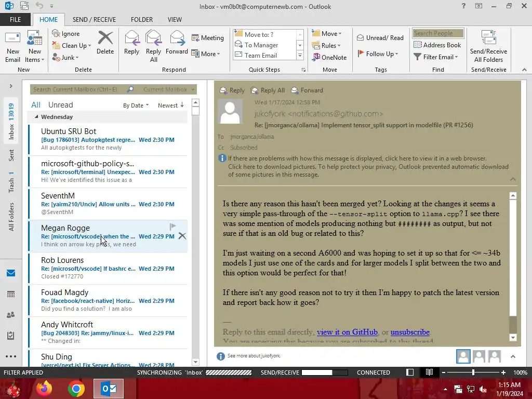Show only Unread messages
The width and height of the screenshot is (532, 399).
point(60,105)
